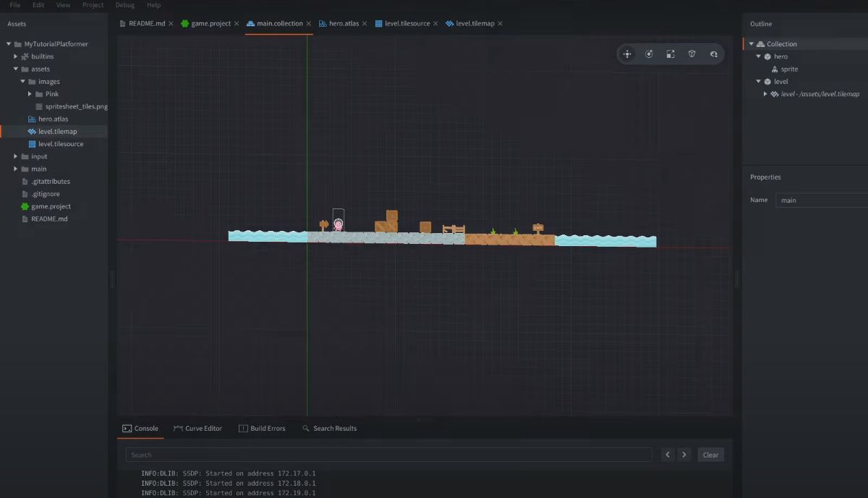Toggle the perspective camera icon

(x=692, y=54)
